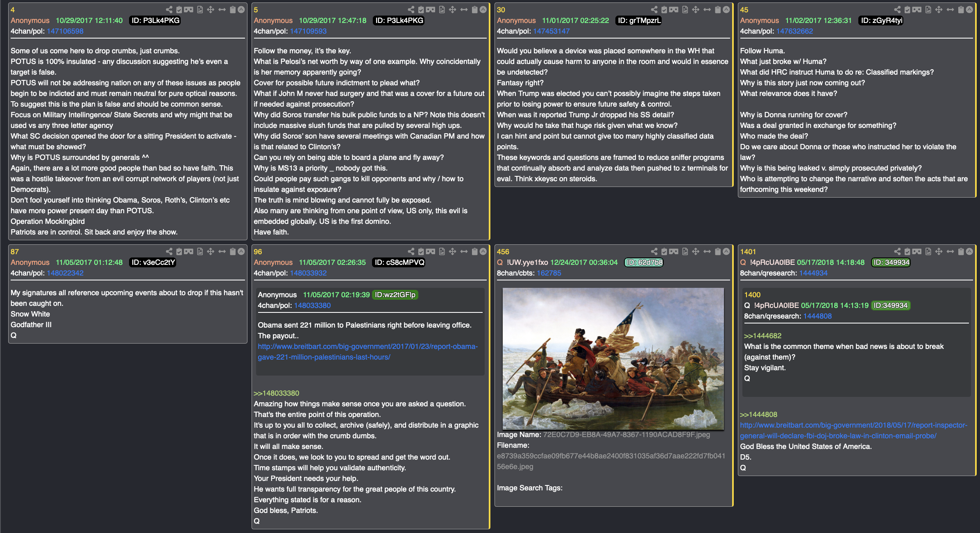The width and height of the screenshot is (980, 533).
Task: Click the four-way move arrows on post 87
Action: click(x=211, y=251)
